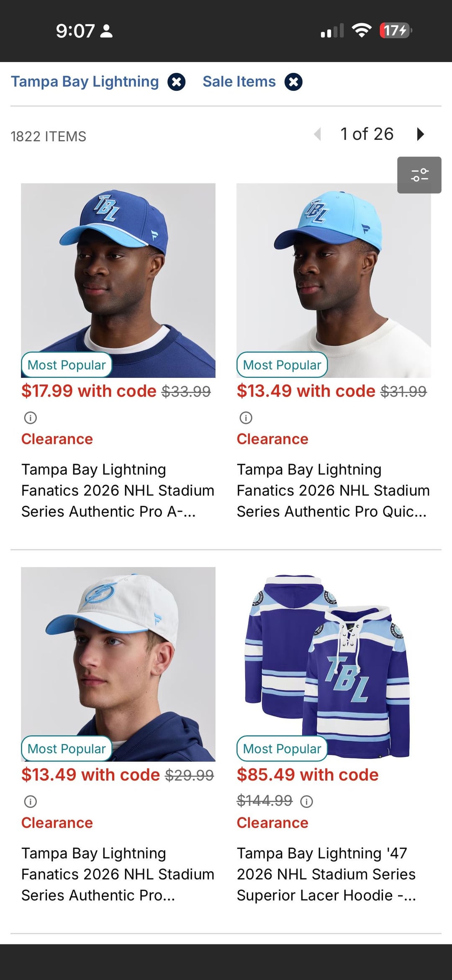Open the filter and sort options
Image resolution: width=452 pixels, height=980 pixels.
tap(419, 175)
